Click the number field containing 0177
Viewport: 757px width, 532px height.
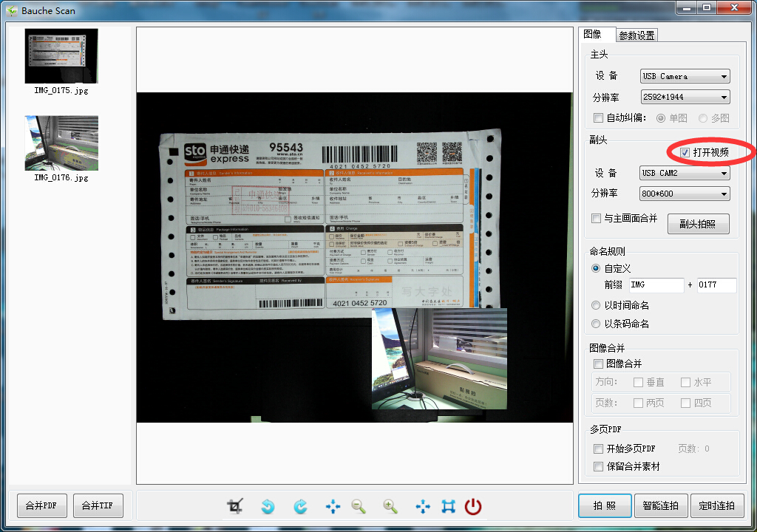click(x=716, y=284)
